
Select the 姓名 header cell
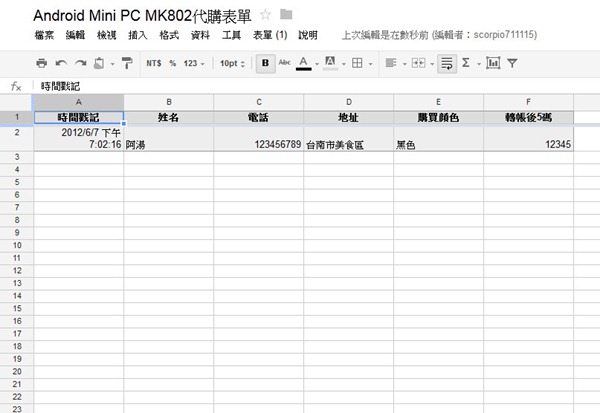[x=169, y=118]
